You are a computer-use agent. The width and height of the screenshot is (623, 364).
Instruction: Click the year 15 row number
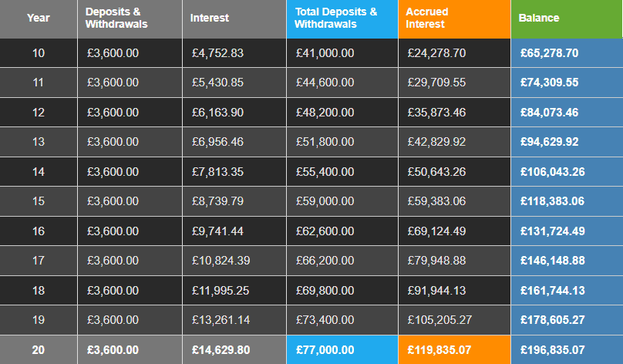39,201
